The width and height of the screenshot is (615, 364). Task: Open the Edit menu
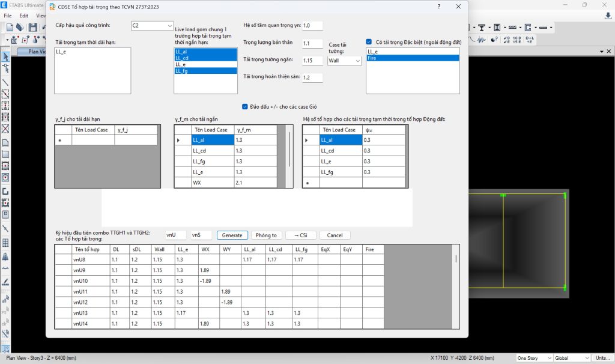pyautogui.click(x=24, y=16)
